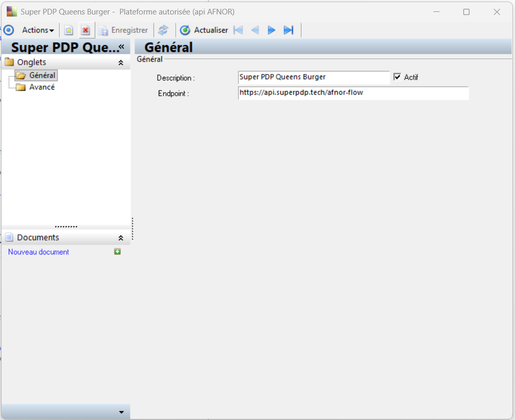Go to the next record
The width and height of the screenshot is (515, 420).
[271, 30]
